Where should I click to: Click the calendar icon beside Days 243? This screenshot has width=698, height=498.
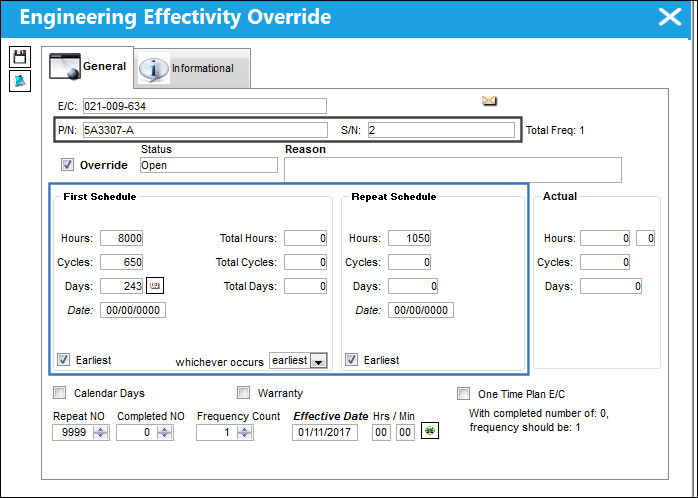pyautogui.click(x=155, y=286)
